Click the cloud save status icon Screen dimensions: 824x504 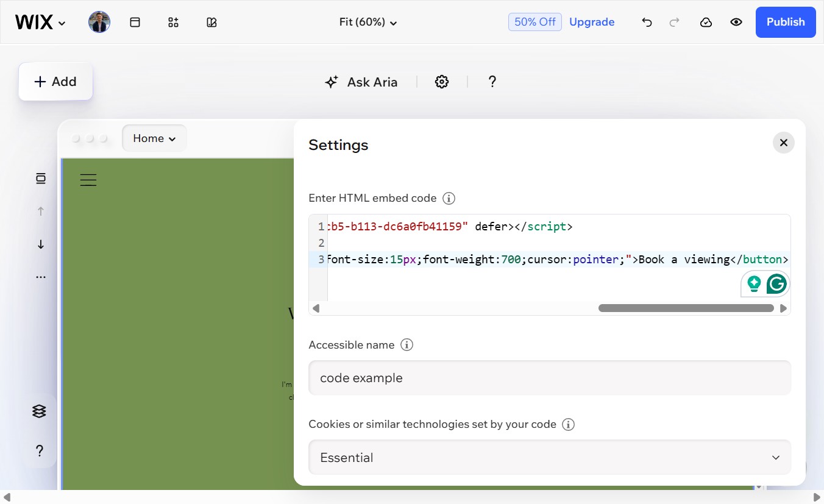706,22
